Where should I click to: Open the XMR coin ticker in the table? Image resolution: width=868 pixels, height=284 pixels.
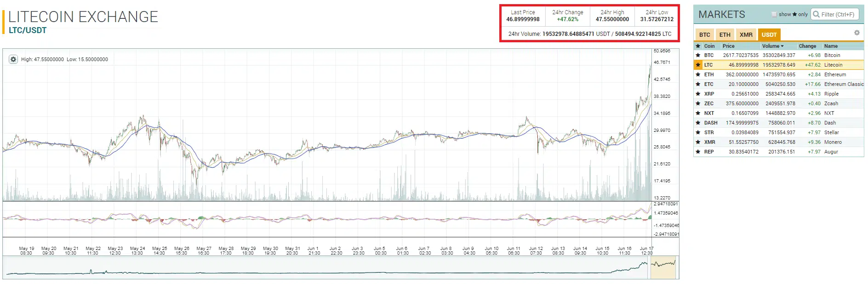pos(709,142)
